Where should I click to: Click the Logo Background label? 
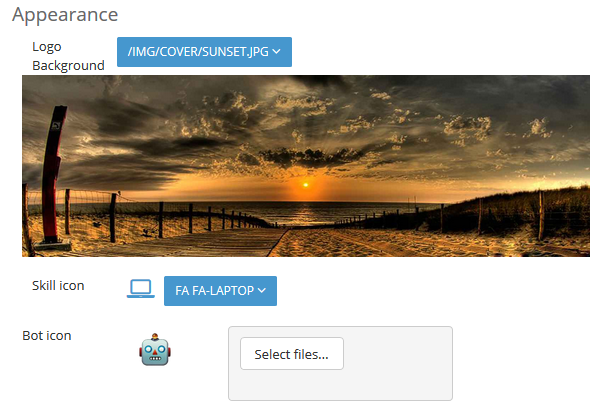68,56
